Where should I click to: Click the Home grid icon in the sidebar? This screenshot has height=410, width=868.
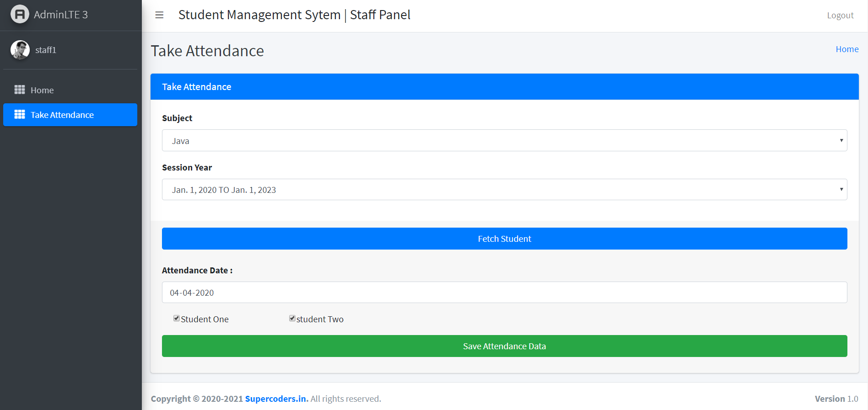click(x=20, y=90)
